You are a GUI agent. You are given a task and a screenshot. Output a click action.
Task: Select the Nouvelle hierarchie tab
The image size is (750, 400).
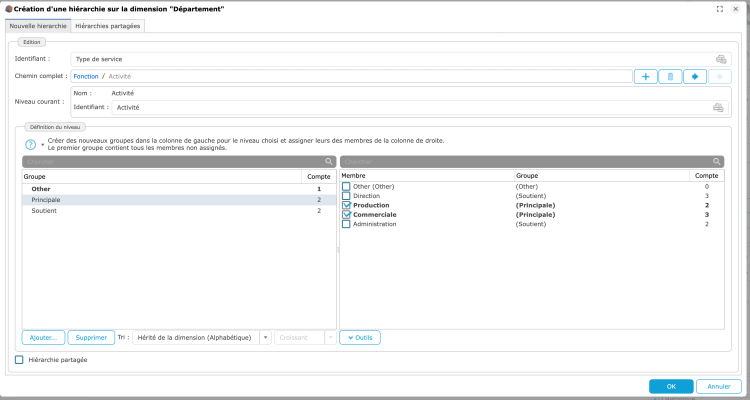[x=36, y=25]
